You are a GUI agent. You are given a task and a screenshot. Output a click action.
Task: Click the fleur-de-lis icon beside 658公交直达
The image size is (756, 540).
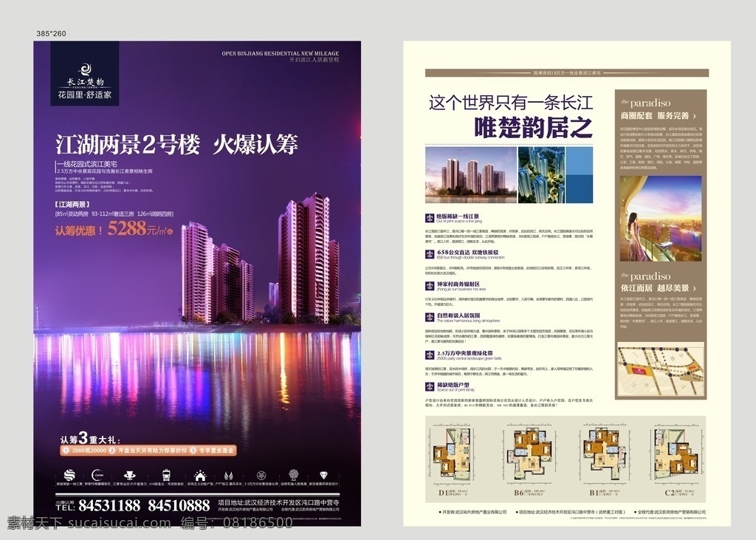click(x=430, y=254)
